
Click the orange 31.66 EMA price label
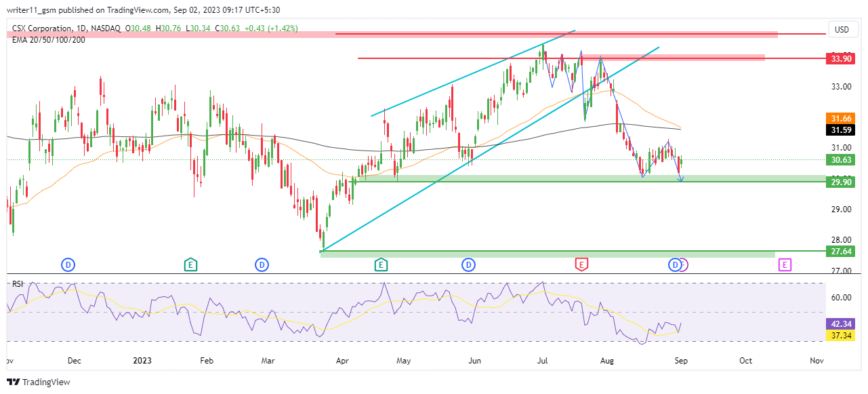(x=842, y=118)
